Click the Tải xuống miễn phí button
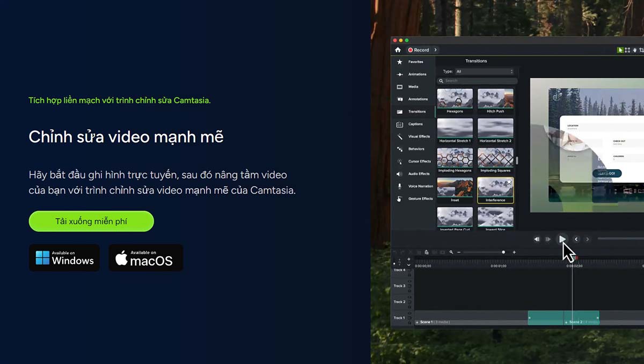The height and width of the screenshot is (364, 644). click(x=91, y=221)
